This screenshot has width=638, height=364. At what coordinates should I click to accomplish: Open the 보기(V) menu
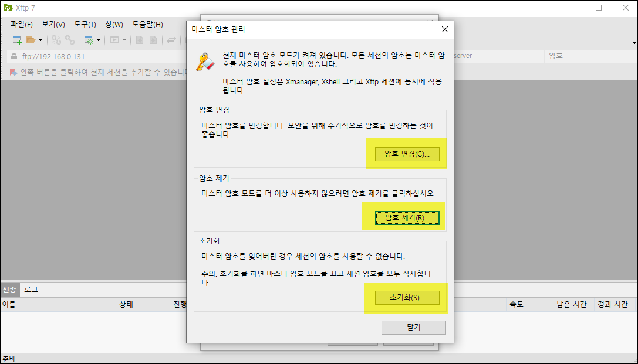click(x=53, y=25)
